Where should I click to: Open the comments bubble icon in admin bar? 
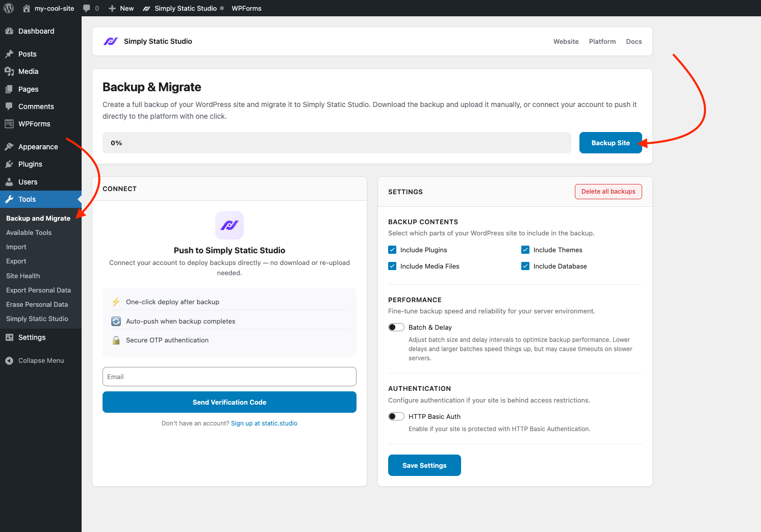click(87, 8)
